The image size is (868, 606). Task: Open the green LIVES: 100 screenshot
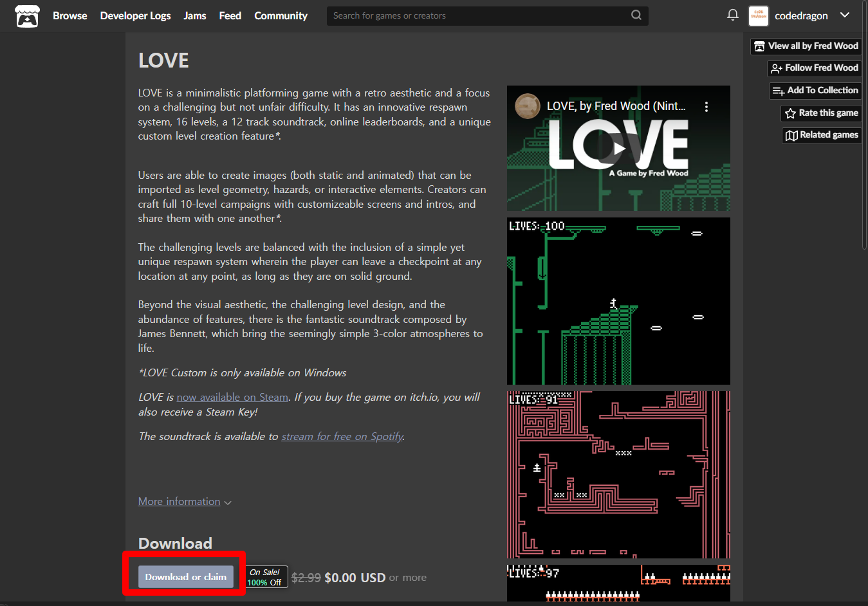pyautogui.click(x=618, y=301)
